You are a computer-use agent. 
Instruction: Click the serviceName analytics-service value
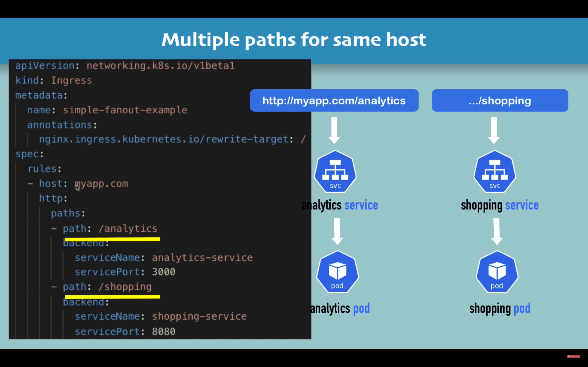pos(202,258)
